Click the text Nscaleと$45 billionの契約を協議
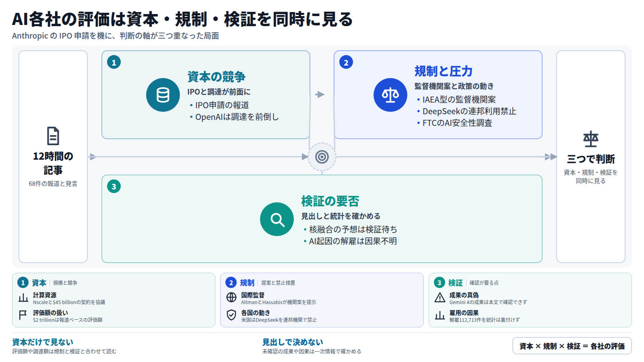Image resolution: width=644 pixels, height=362 pixels. (69, 302)
